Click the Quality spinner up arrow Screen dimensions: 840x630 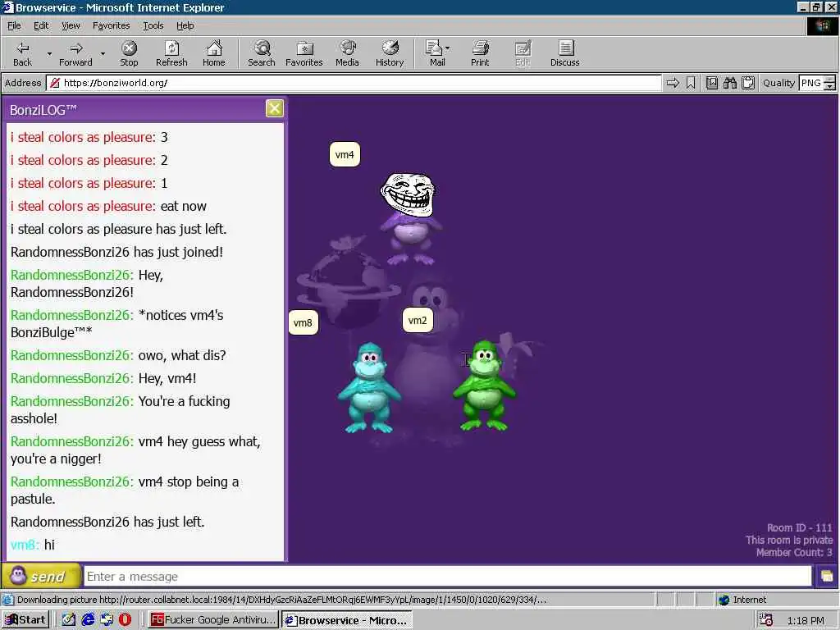tap(830, 79)
